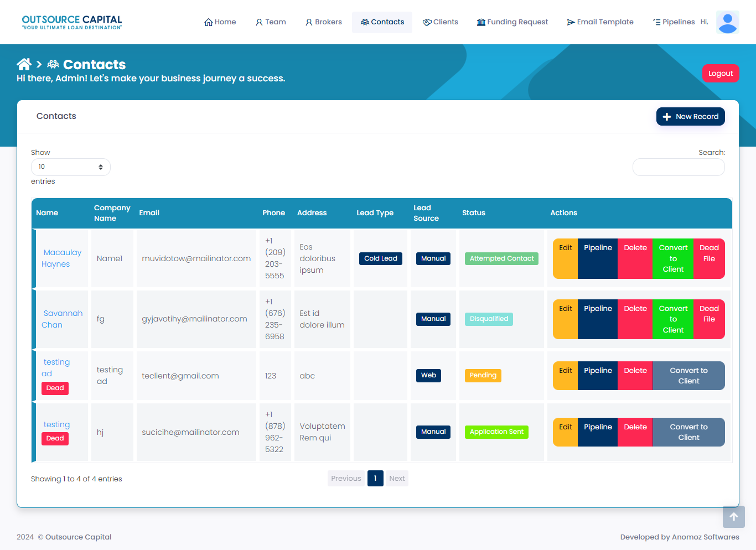Viewport: 756px width, 550px height.
Task: Click the user avatar icon
Action: click(x=727, y=22)
